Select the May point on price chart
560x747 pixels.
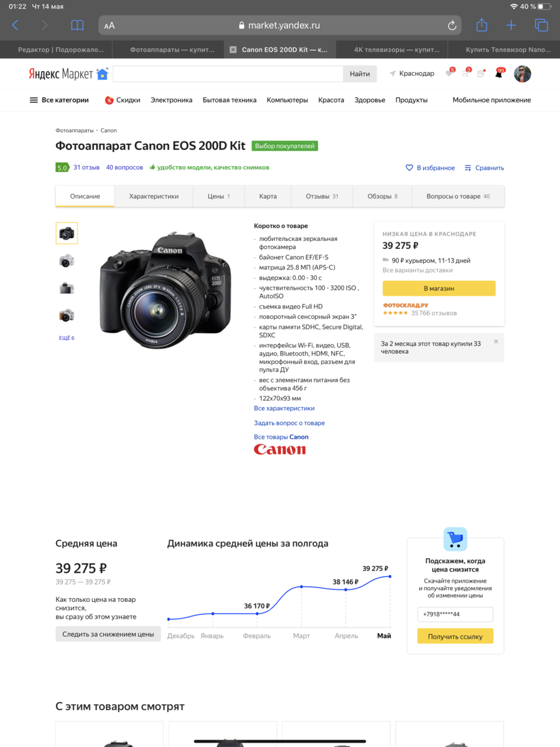pyautogui.click(x=390, y=576)
